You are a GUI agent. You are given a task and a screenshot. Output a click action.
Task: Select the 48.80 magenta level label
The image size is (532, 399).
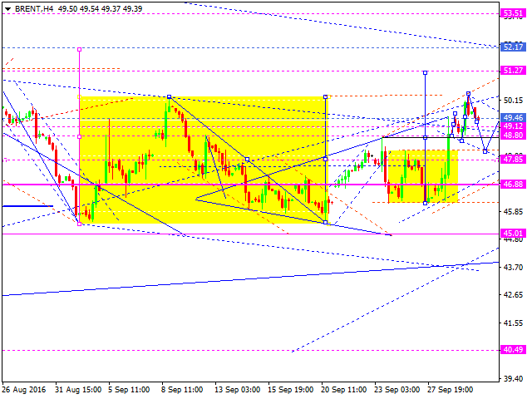(x=513, y=135)
